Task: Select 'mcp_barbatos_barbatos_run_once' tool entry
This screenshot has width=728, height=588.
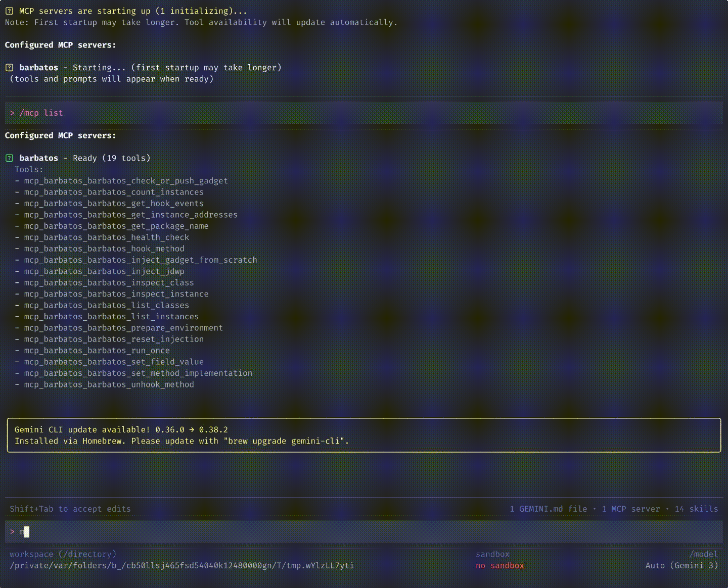Action: [x=97, y=350]
